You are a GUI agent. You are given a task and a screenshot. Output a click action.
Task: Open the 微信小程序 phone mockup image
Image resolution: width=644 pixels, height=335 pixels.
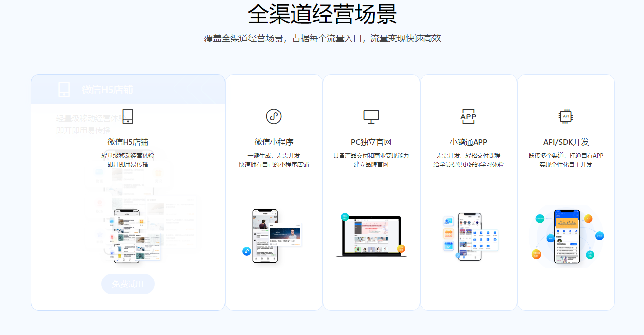(x=265, y=236)
